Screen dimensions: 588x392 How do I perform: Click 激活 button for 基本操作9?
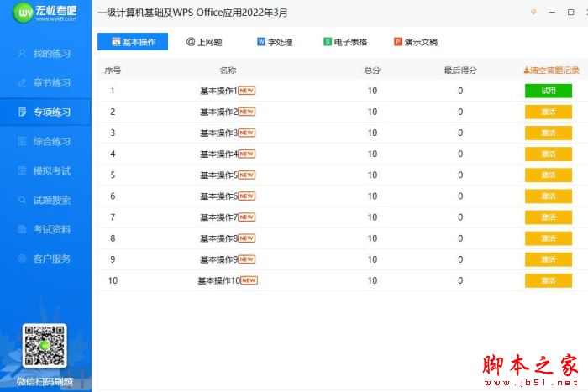(x=549, y=259)
